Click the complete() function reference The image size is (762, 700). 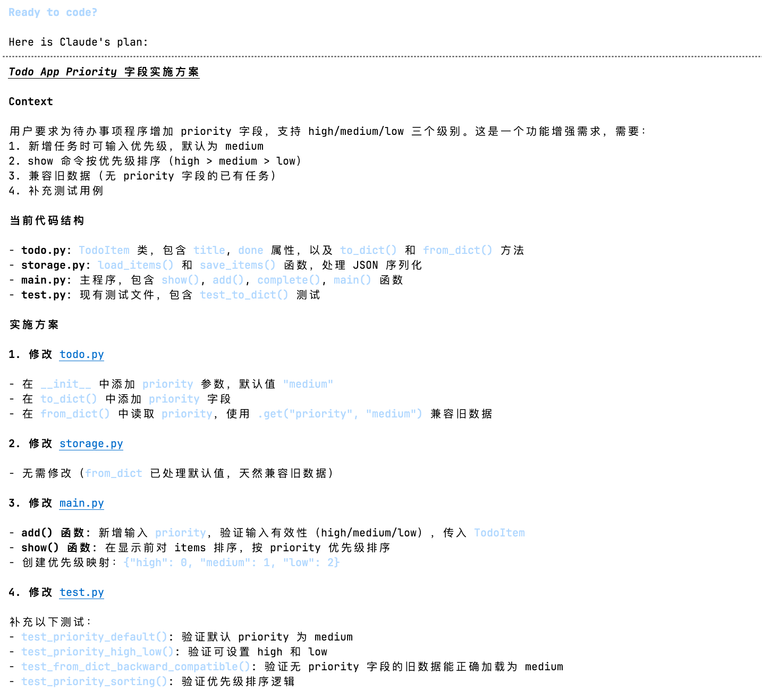tap(289, 280)
